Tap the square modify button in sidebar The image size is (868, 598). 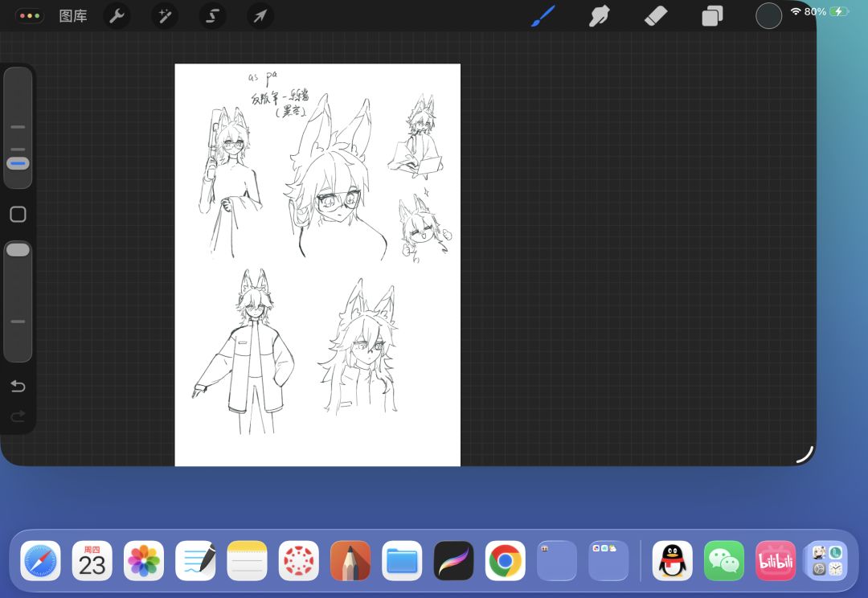18,215
